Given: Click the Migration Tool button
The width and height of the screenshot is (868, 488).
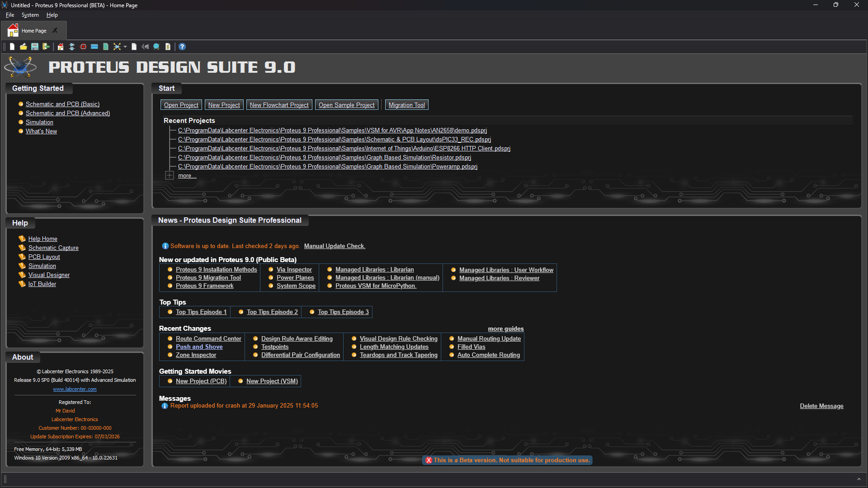Looking at the screenshot, I should [406, 105].
